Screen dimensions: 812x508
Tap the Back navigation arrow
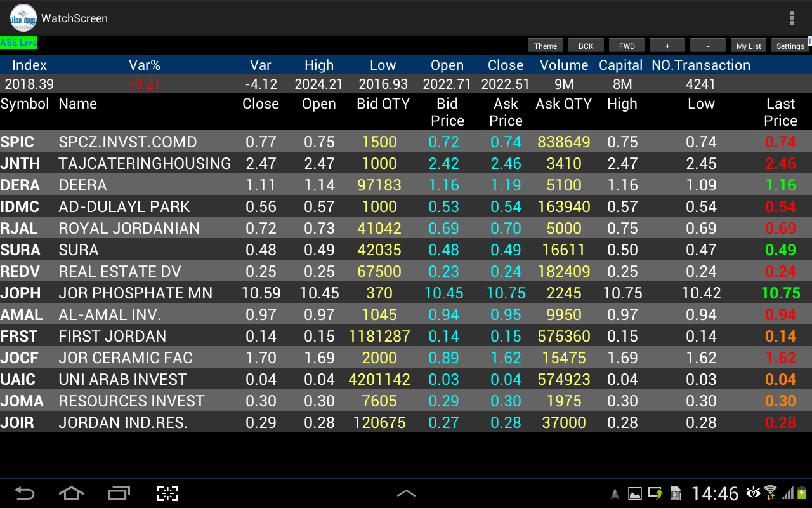(x=25, y=493)
